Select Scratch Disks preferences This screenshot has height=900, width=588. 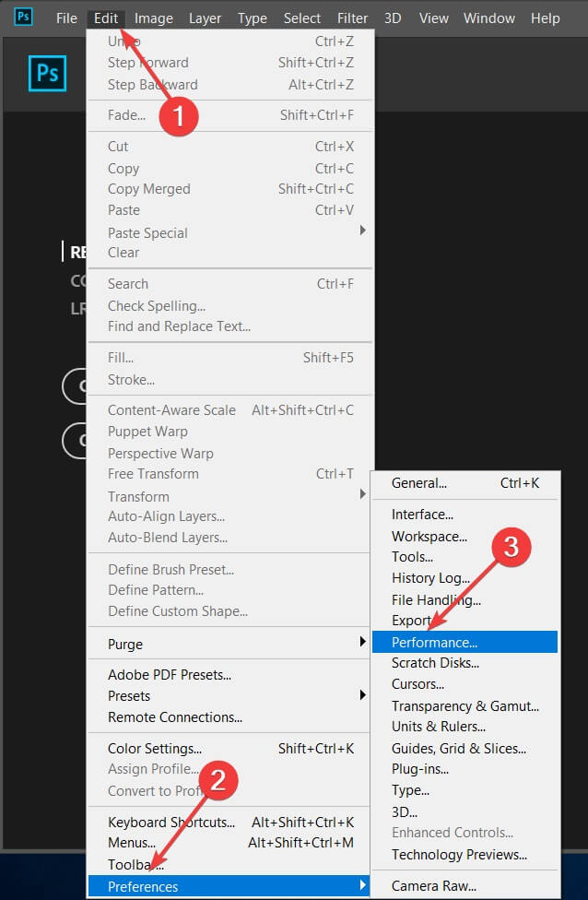(465, 663)
